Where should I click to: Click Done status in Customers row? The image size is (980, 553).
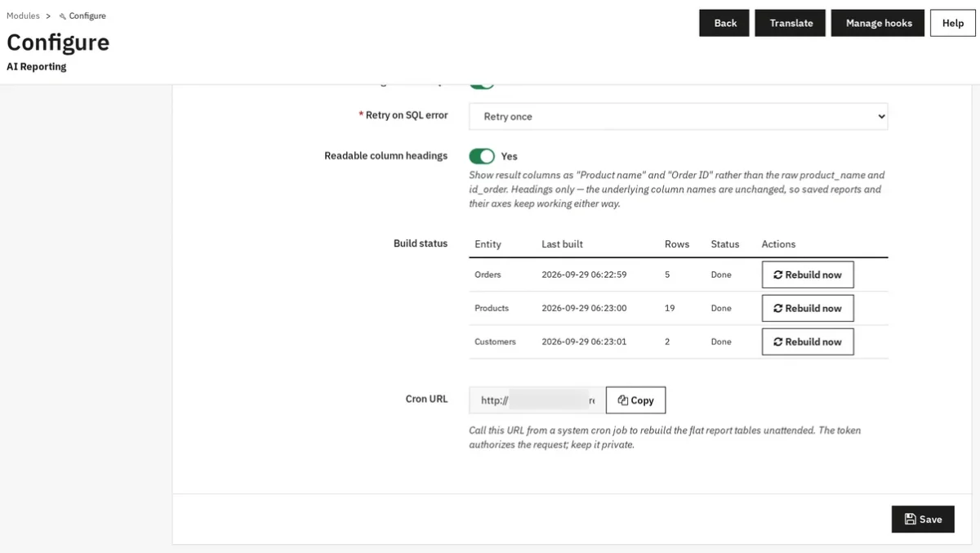(721, 341)
